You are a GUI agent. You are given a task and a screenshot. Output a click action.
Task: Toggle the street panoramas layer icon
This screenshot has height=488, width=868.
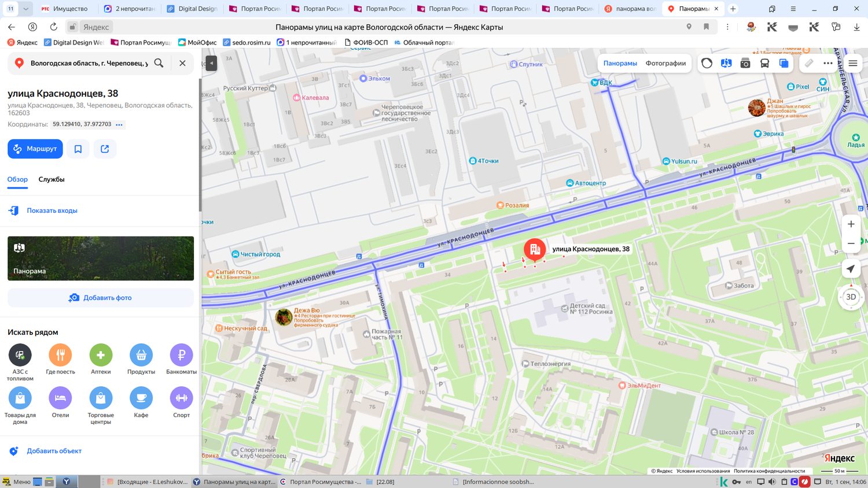click(x=726, y=64)
